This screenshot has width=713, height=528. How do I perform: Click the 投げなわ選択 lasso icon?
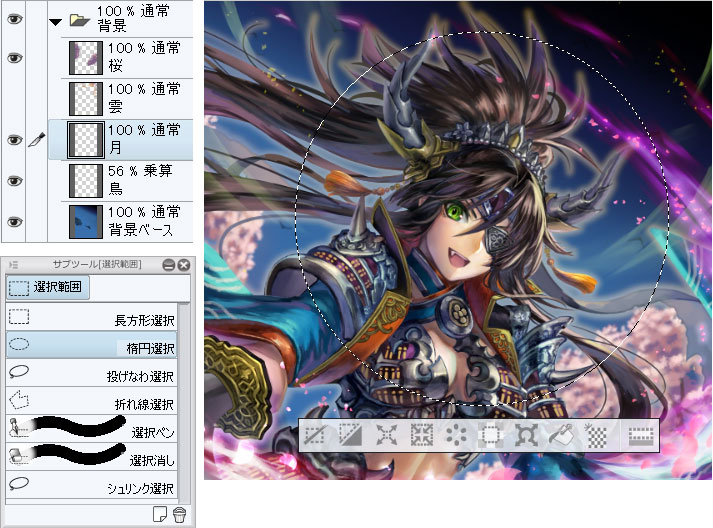(19, 372)
